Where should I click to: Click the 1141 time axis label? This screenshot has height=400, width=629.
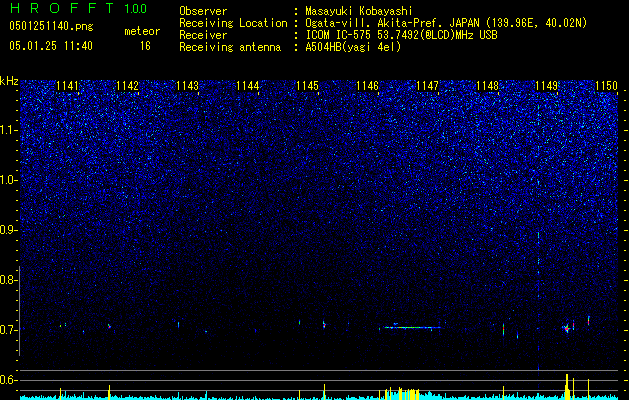[x=67, y=86]
